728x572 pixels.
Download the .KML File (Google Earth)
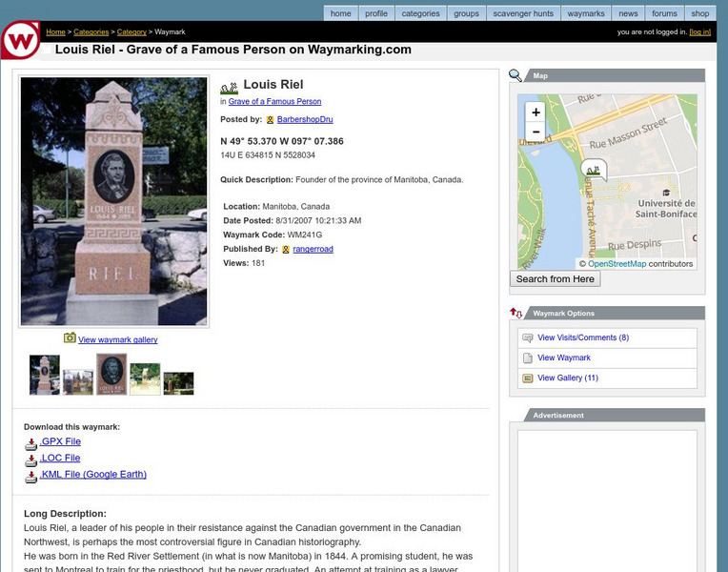pyautogui.click(x=92, y=474)
